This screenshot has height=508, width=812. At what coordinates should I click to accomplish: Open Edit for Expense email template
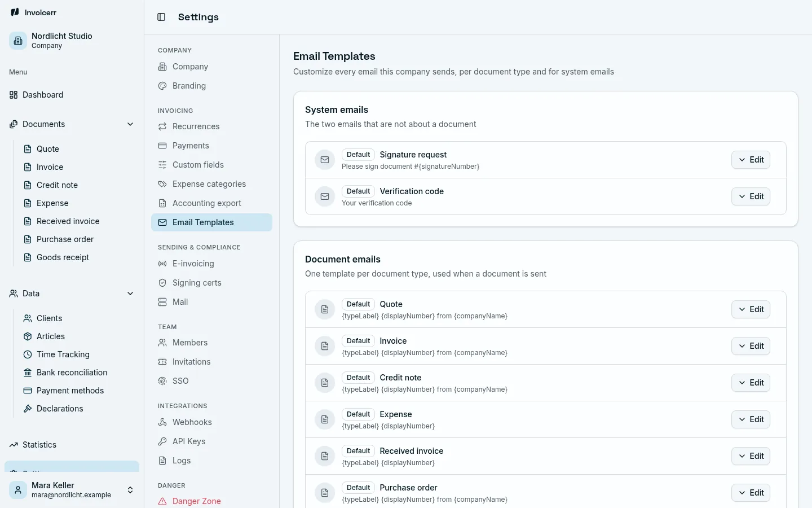(x=751, y=419)
